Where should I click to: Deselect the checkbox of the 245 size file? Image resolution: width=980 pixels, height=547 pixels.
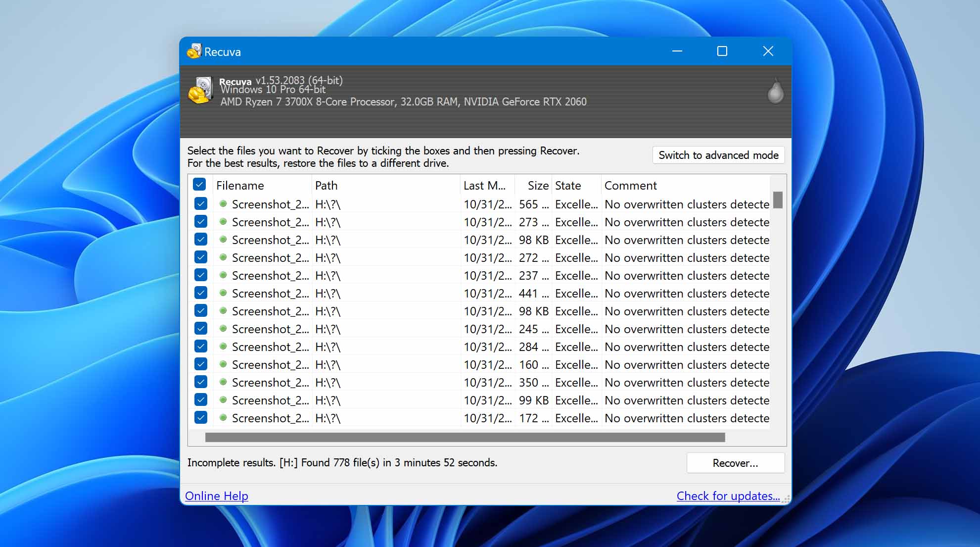coord(200,328)
